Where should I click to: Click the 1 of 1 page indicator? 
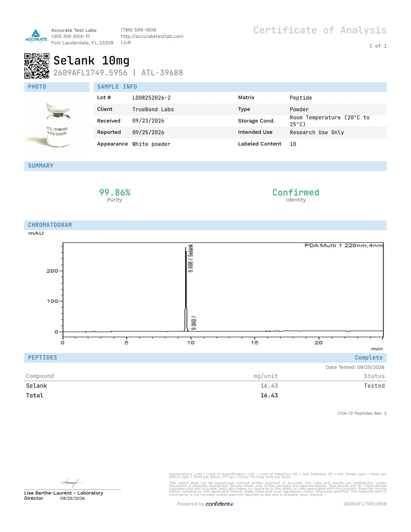click(x=378, y=46)
